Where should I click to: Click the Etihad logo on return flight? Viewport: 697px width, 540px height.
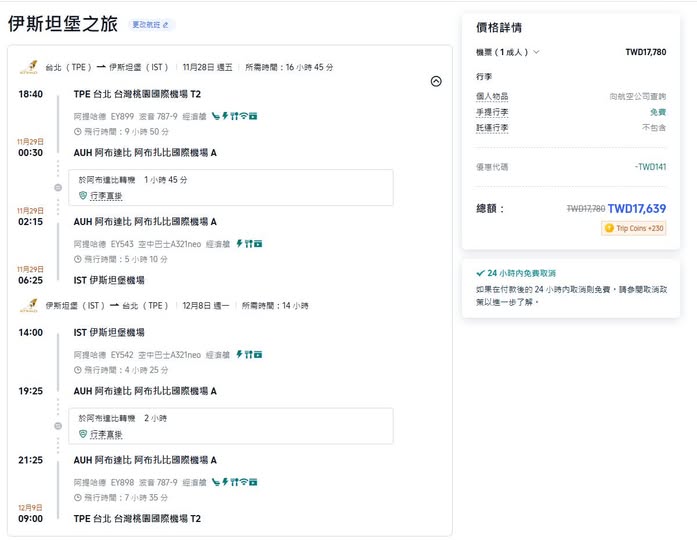[x=27, y=305]
